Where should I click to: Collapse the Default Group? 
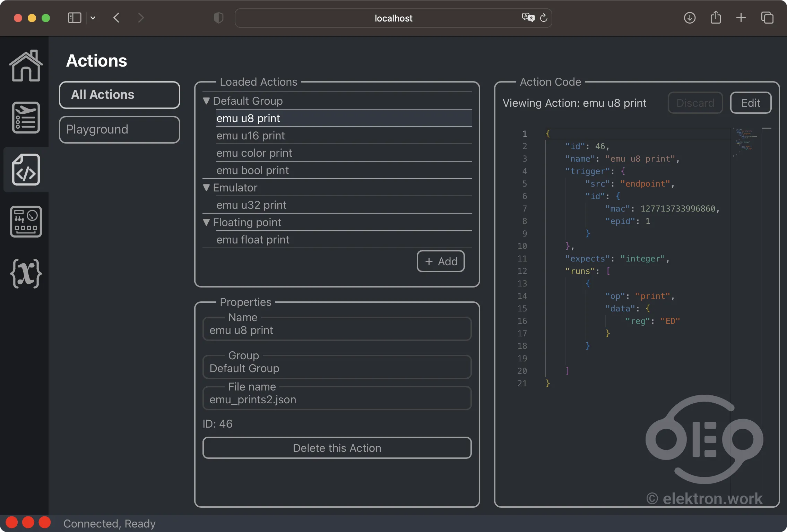tap(206, 101)
